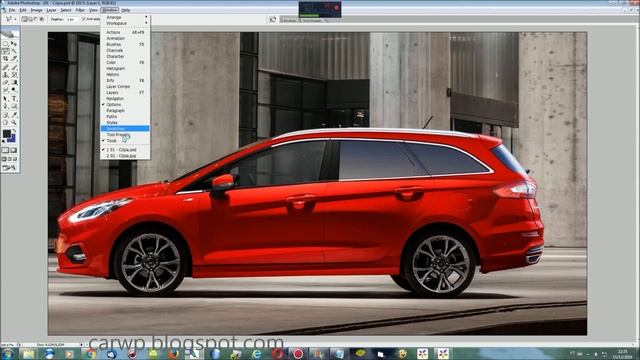Select the Dodge tool

coord(14,90)
